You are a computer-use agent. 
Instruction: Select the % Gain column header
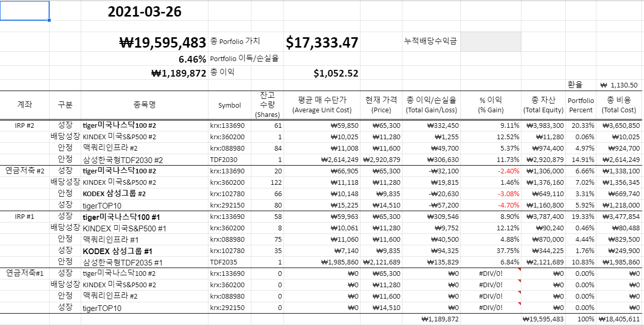490,105
